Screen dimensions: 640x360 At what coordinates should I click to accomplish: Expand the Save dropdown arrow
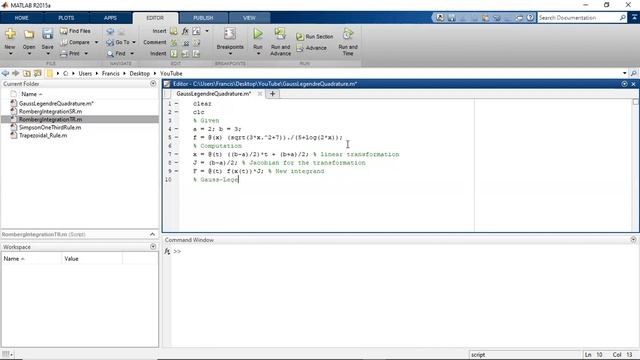tap(47, 53)
